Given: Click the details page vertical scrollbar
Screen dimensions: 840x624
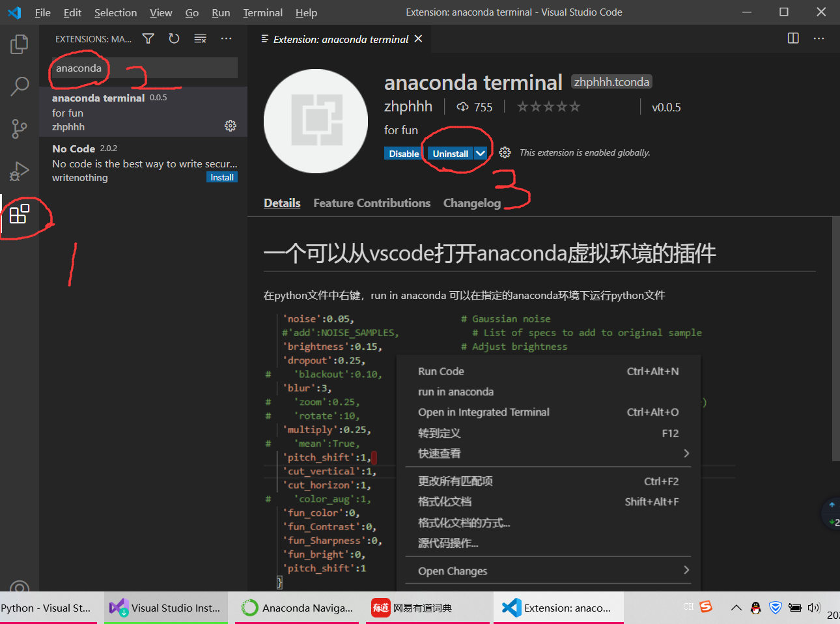Looking at the screenshot, I should 835,339.
